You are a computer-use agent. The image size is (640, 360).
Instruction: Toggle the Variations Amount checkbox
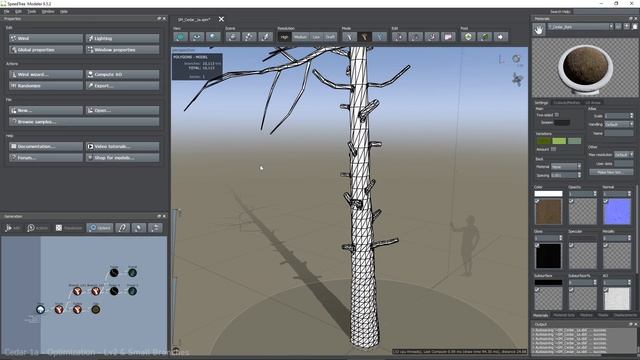(553, 149)
